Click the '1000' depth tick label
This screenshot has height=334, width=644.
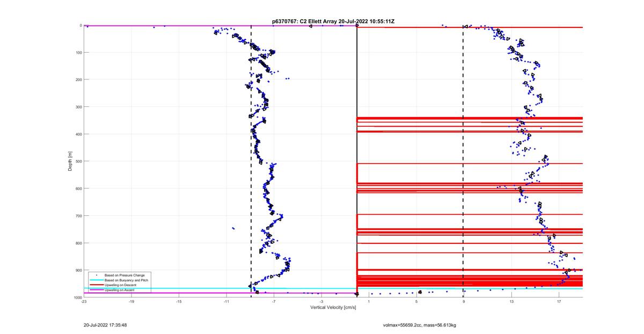77,297
